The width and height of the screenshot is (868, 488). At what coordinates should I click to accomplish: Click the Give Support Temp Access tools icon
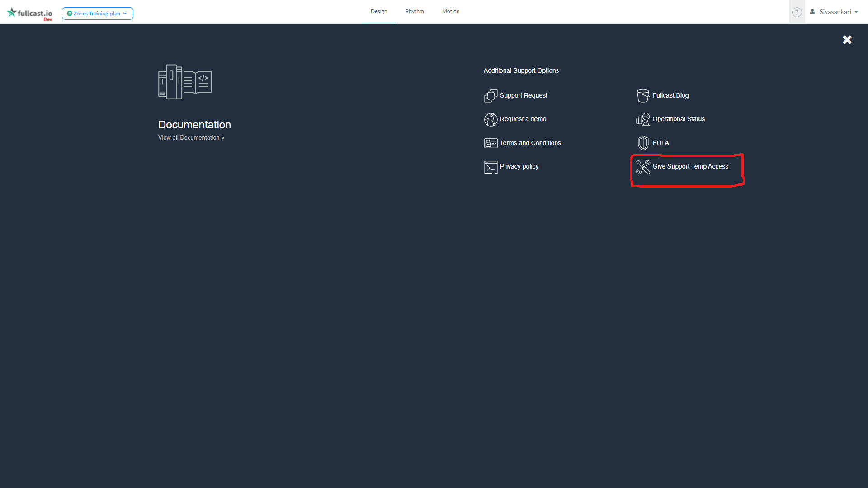click(x=643, y=167)
